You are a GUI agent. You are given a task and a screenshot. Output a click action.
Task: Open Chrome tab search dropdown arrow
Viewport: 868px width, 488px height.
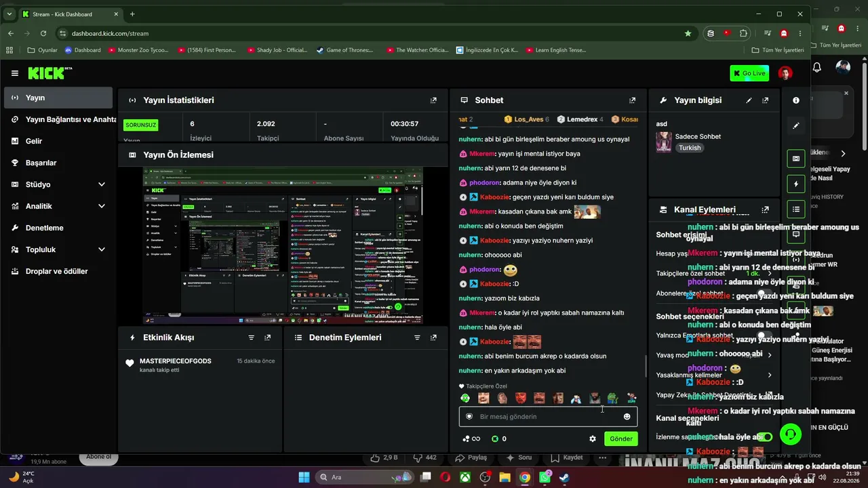pos(9,14)
